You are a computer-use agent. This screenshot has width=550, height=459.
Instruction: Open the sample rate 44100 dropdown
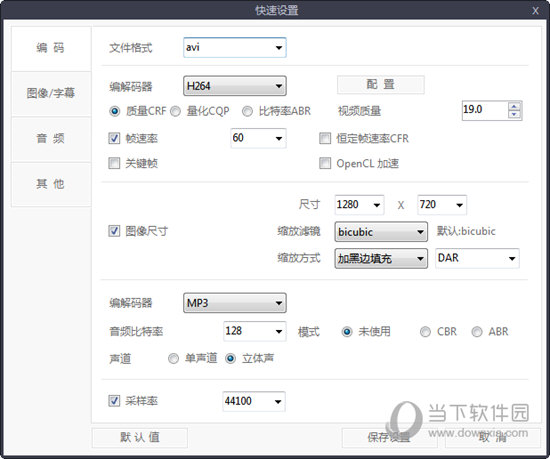254,401
